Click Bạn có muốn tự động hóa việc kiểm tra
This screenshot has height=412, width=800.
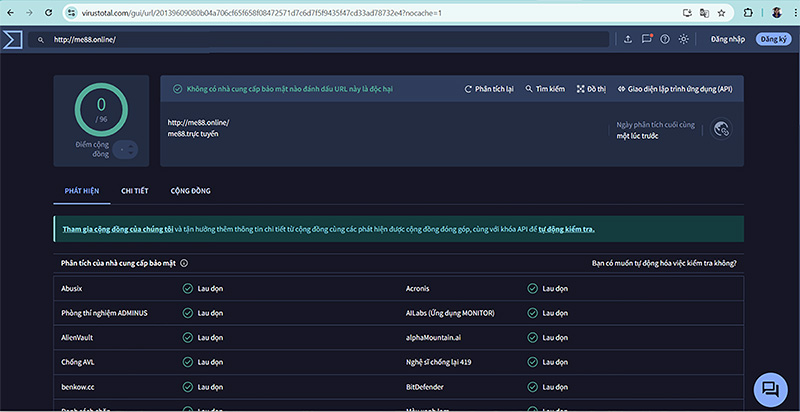[664, 263]
